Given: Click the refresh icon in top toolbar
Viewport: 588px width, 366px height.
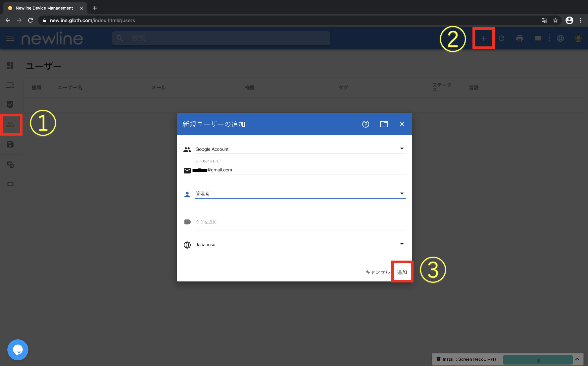Looking at the screenshot, I should [x=501, y=38].
